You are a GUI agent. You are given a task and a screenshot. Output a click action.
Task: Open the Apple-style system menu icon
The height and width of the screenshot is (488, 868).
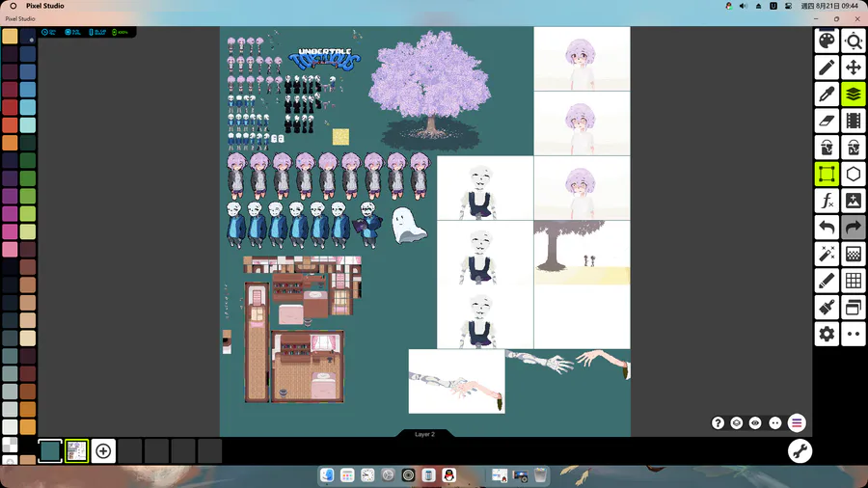click(14, 6)
